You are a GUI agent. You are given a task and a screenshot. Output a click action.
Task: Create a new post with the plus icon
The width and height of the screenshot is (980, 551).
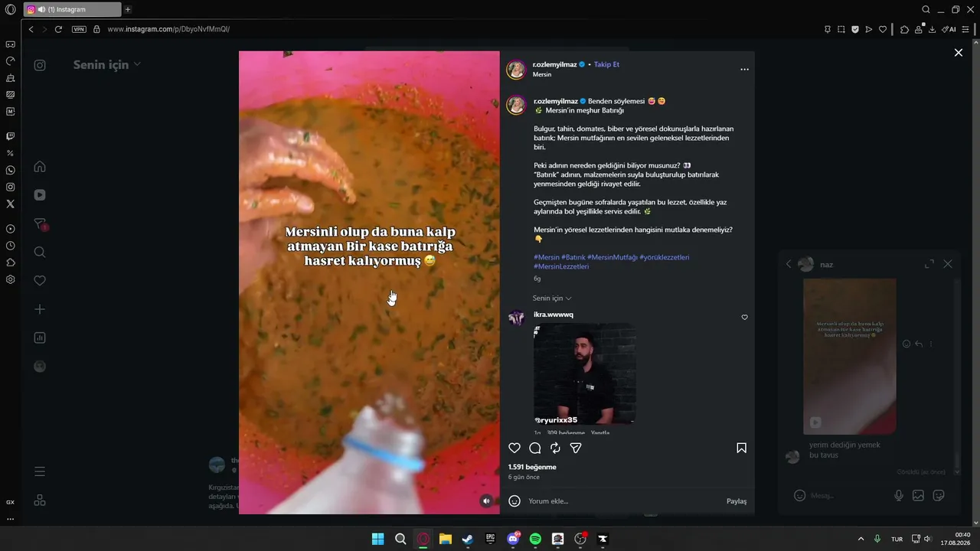[x=40, y=309]
